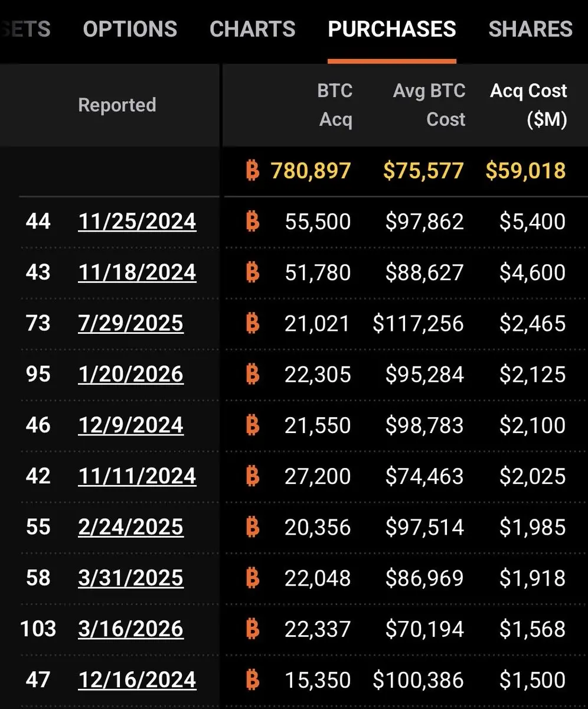
Task: Switch to the OPTIONS tab
Action: (130, 29)
